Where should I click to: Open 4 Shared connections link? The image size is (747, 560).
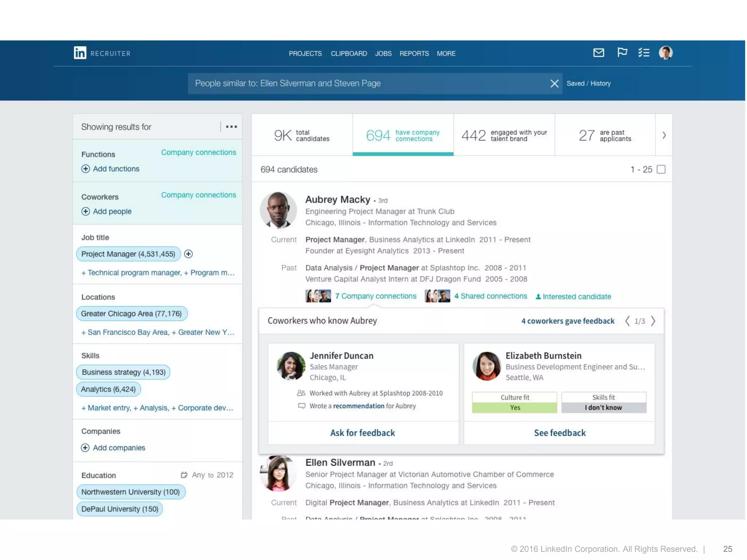[491, 296]
